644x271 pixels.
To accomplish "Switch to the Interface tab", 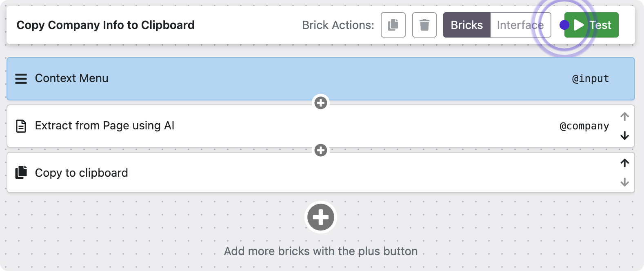I will click(x=520, y=25).
